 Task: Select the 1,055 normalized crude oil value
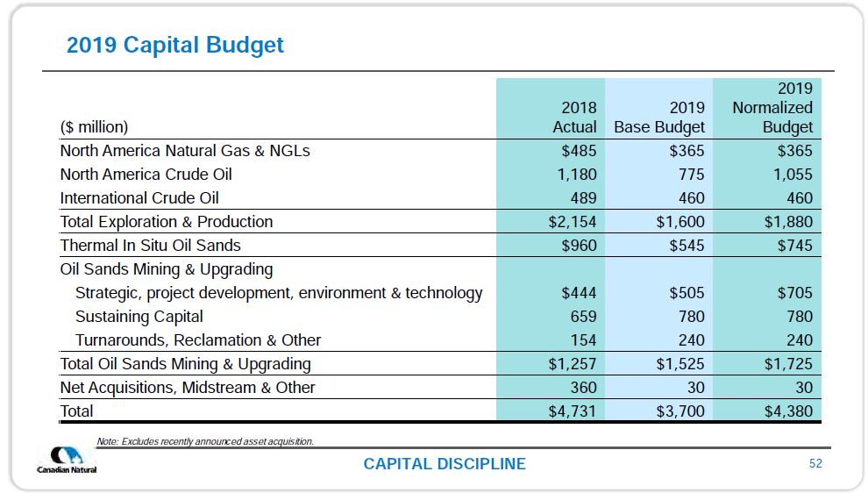click(x=793, y=175)
